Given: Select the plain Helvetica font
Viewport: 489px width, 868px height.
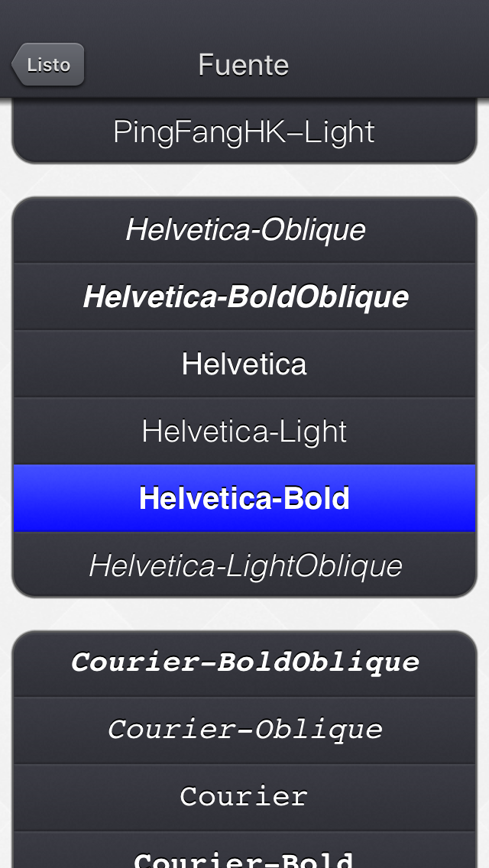Looking at the screenshot, I should [x=244, y=363].
